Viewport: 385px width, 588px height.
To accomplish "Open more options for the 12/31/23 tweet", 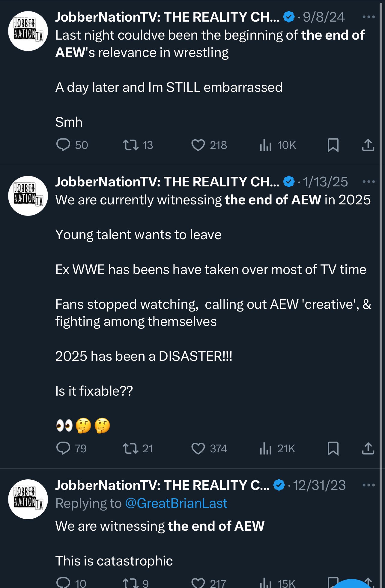I will click(x=369, y=485).
